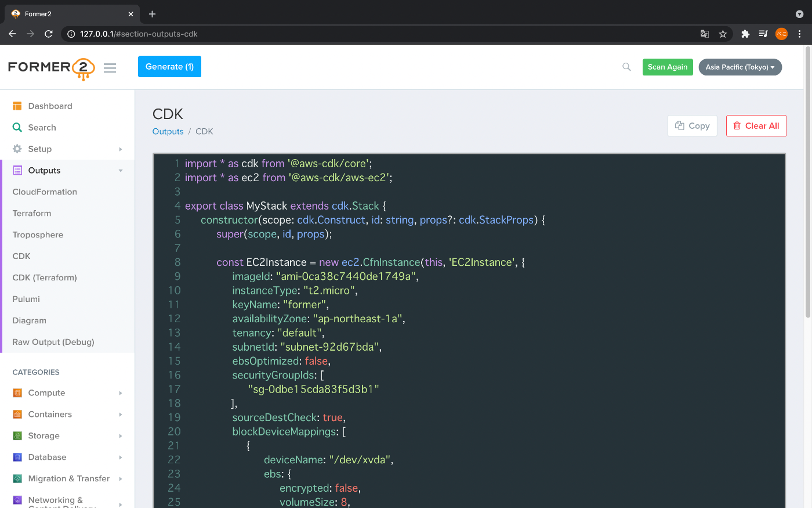The image size is (812, 508).
Task: Copy the CDK code with Copy button
Action: point(693,126)
